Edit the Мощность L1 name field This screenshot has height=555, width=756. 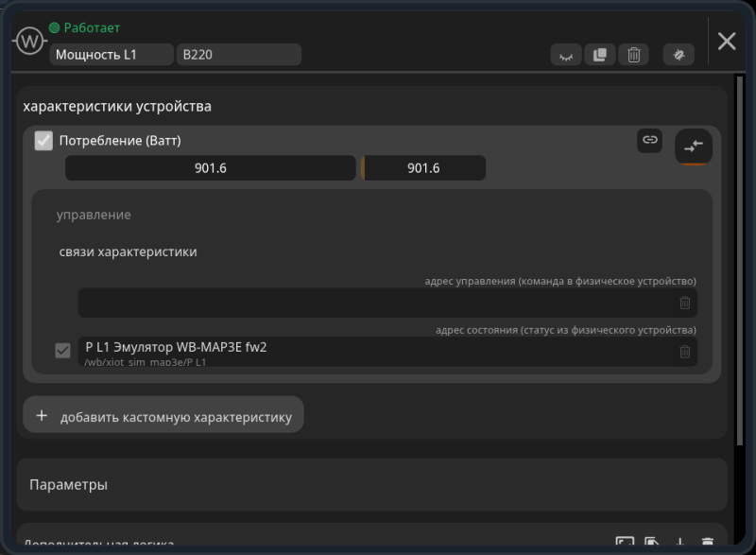point(112,55)
